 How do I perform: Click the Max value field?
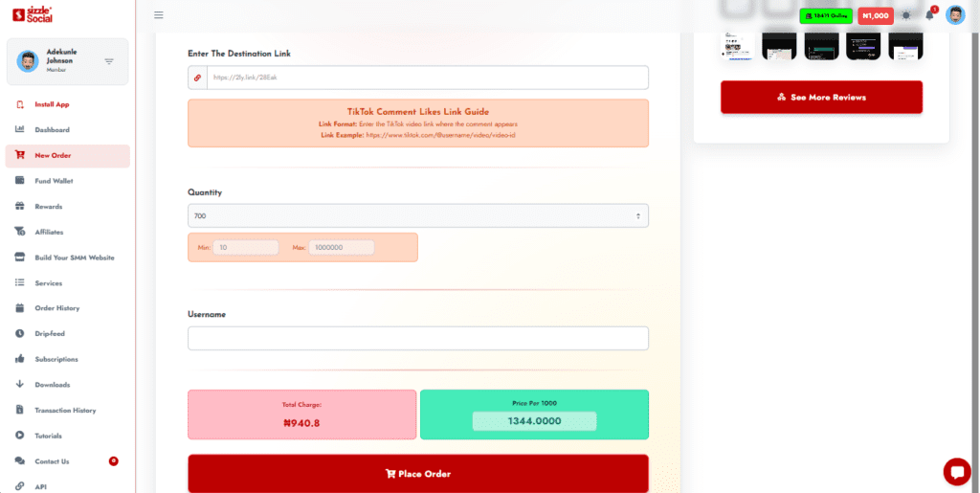click(x=342, y=247)
